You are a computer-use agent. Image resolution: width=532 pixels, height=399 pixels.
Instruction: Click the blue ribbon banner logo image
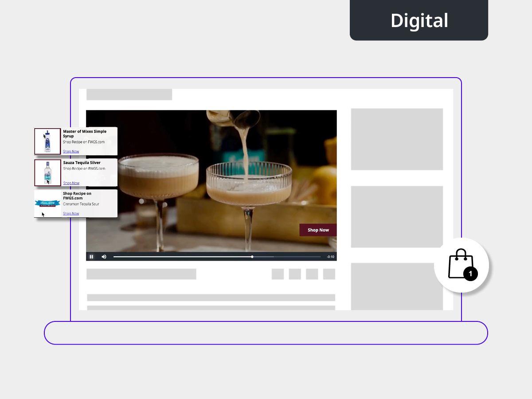pos(47,203)
